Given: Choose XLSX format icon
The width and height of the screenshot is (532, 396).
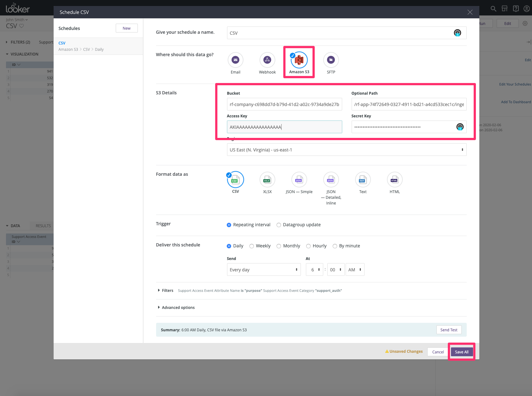Looking at the screenshot, I should coord(267,180).
